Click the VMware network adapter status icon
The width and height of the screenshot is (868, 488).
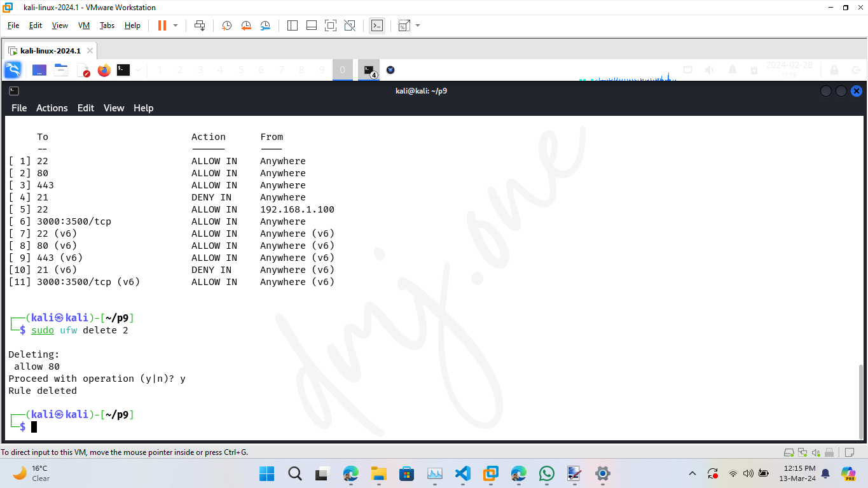(803, 452)
